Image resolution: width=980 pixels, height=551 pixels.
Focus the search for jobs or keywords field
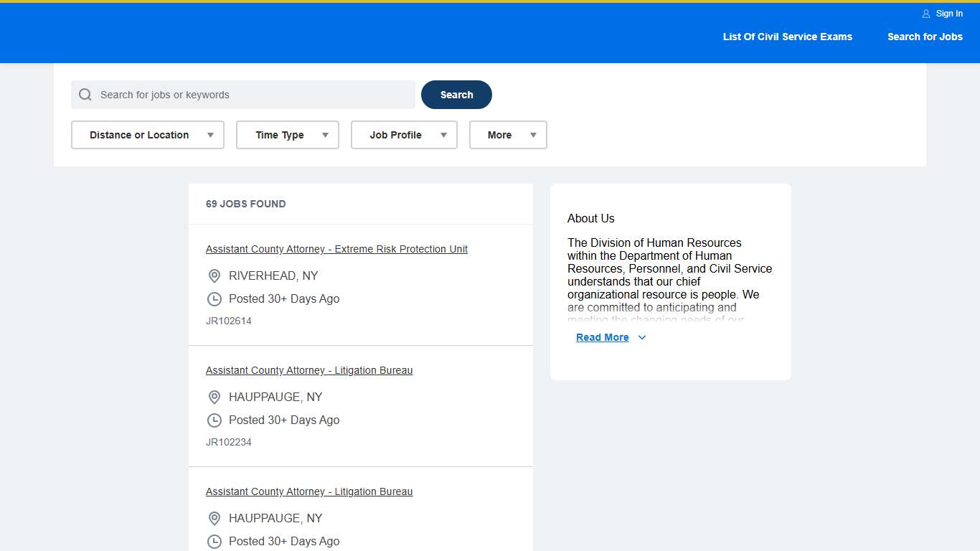(x=254, y=95)
